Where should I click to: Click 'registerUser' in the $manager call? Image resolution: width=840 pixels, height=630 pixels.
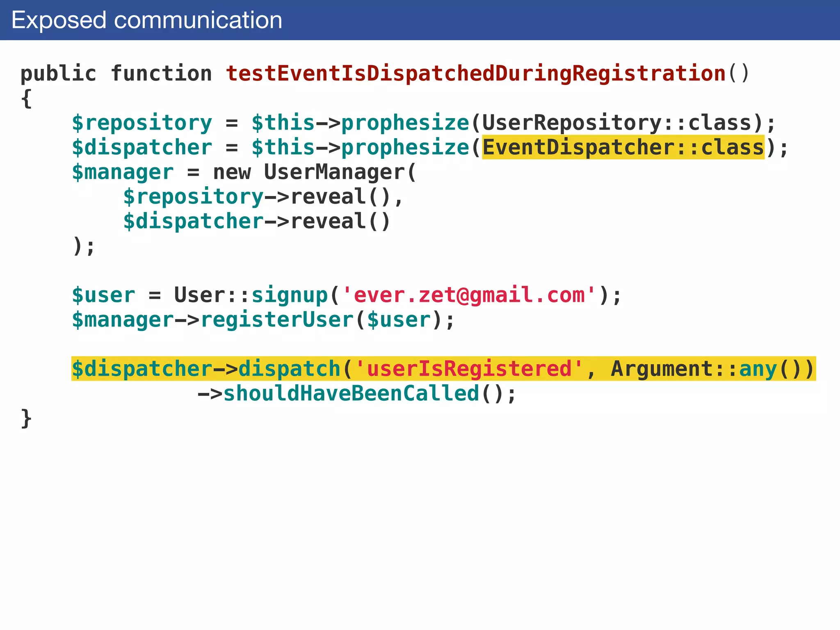click(277, 320)
